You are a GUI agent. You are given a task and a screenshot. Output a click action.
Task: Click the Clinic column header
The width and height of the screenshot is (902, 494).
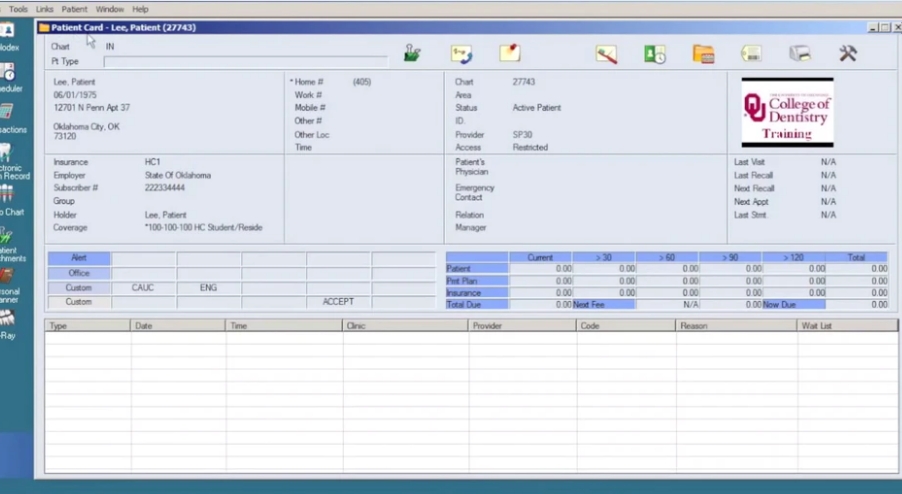tap(406, 325)
